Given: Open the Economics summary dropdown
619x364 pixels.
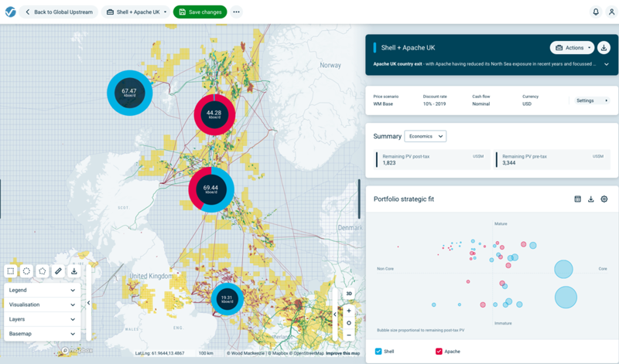Looking at the screenshot, I should (x=425, y=136).
